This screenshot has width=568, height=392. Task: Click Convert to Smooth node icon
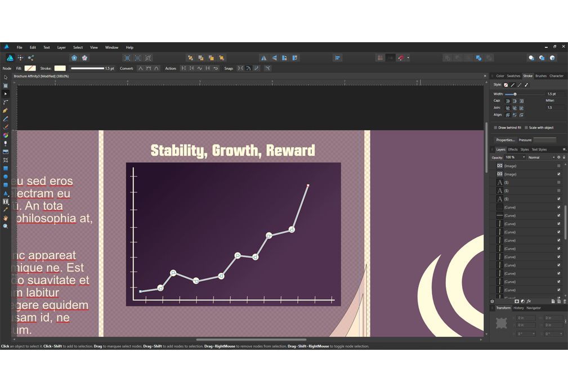click(149, 69)
